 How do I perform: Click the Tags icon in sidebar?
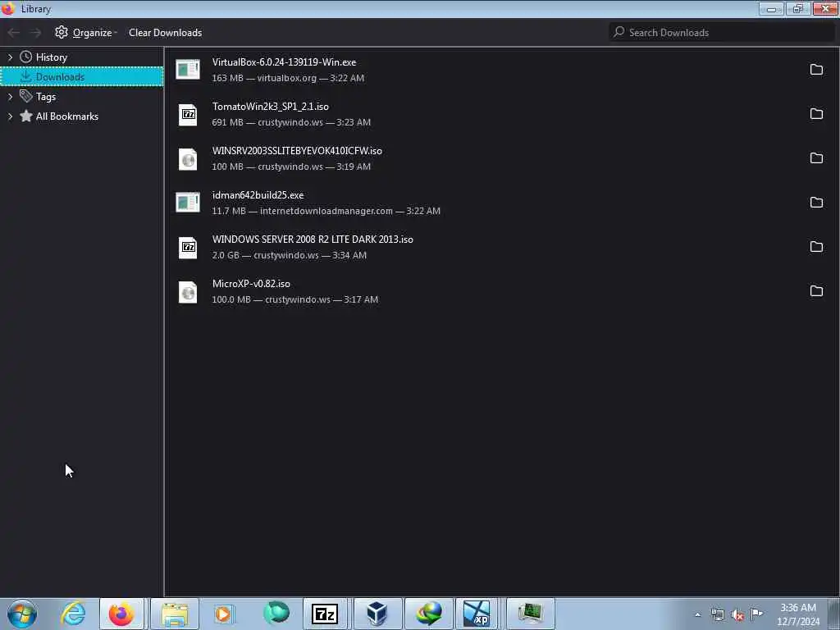click(x=25, y=97)
